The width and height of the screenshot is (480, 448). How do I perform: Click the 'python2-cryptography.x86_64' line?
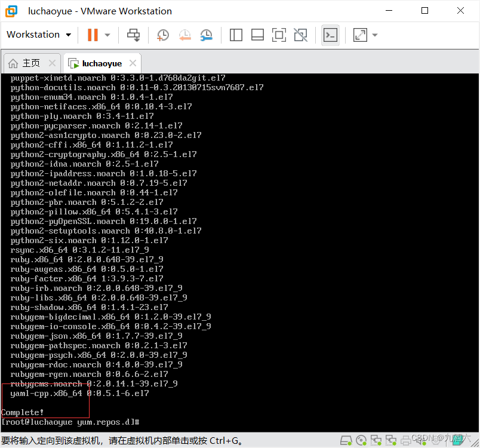point(103,154)
